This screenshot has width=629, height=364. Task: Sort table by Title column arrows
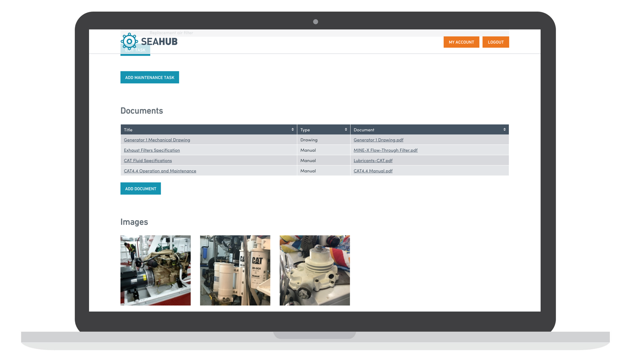(292, 130)
